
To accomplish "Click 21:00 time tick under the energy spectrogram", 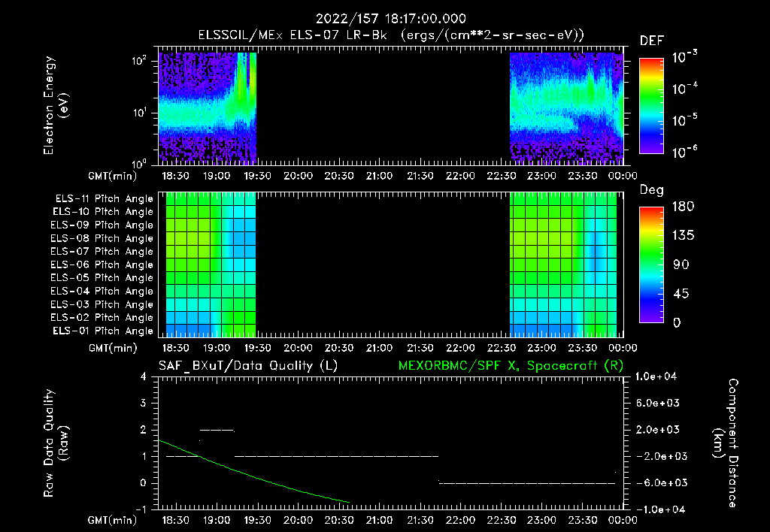I will pos(379,176).
